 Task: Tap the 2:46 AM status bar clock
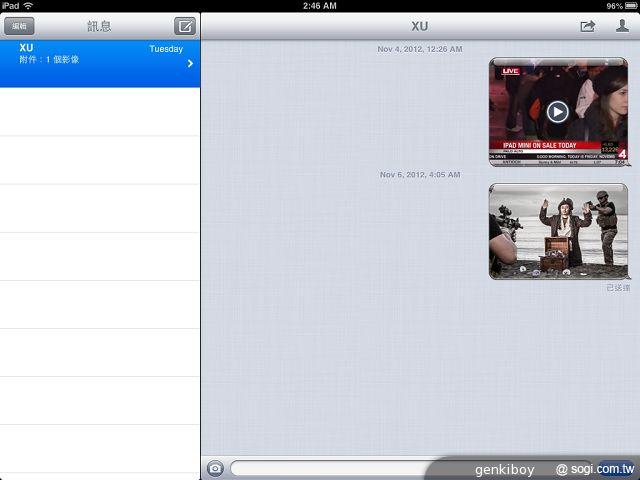320,6
